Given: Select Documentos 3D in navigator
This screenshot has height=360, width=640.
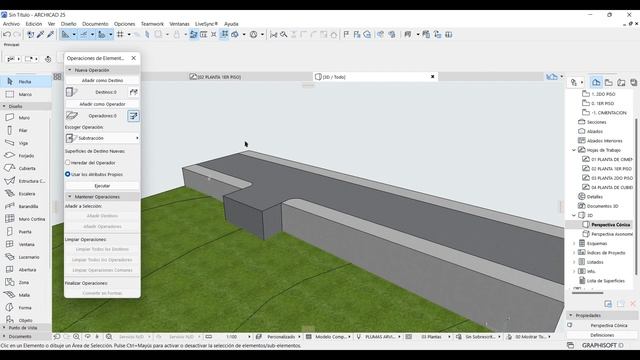Looking at the screenshot, I should pyautogui.click(x=602, y=206).
